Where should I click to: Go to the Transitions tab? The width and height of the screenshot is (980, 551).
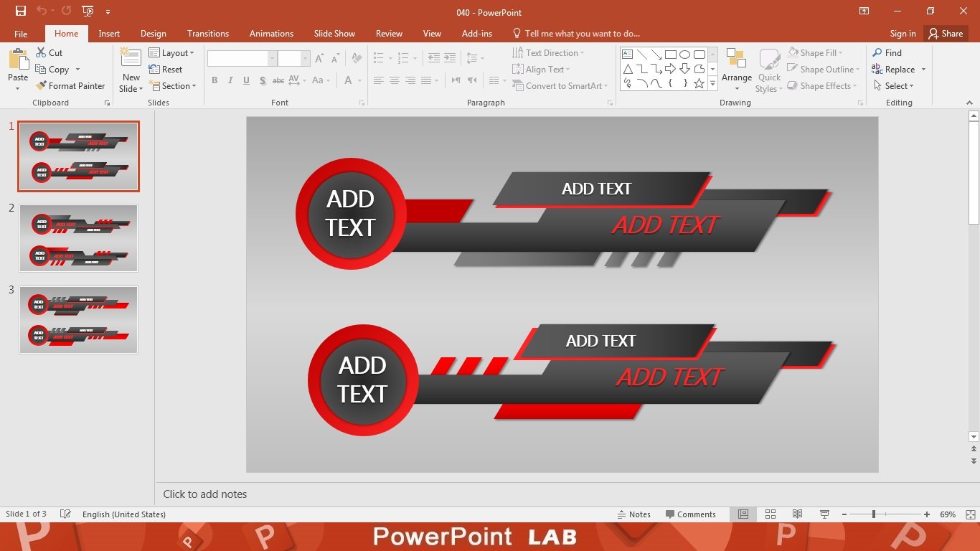click(x=208, y=34)
